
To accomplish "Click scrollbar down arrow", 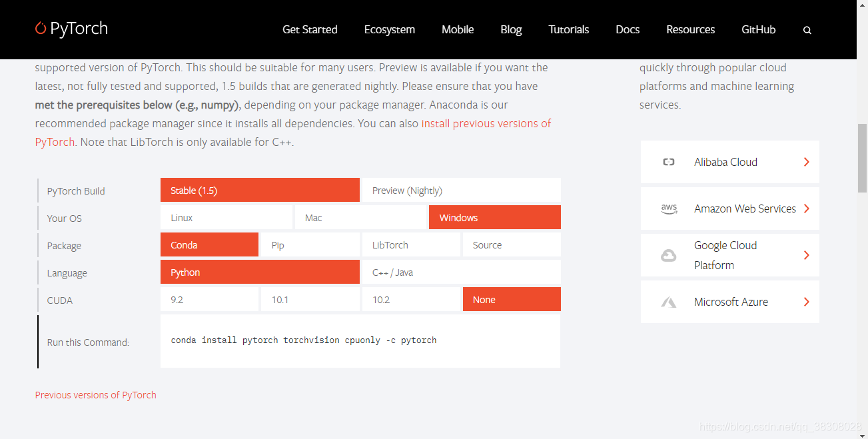I will click(862, 434).
